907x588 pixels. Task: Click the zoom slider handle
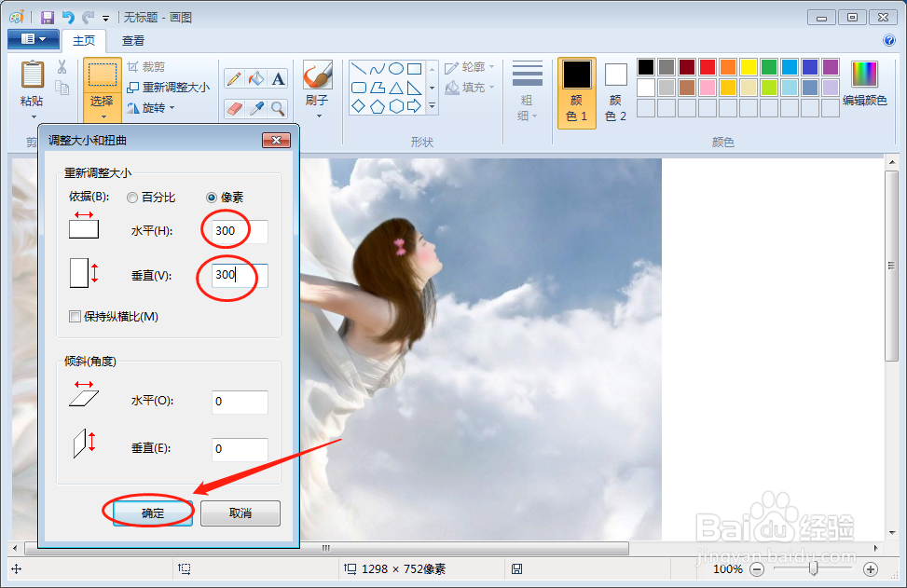pyautogui.click(x=813, y=569)
